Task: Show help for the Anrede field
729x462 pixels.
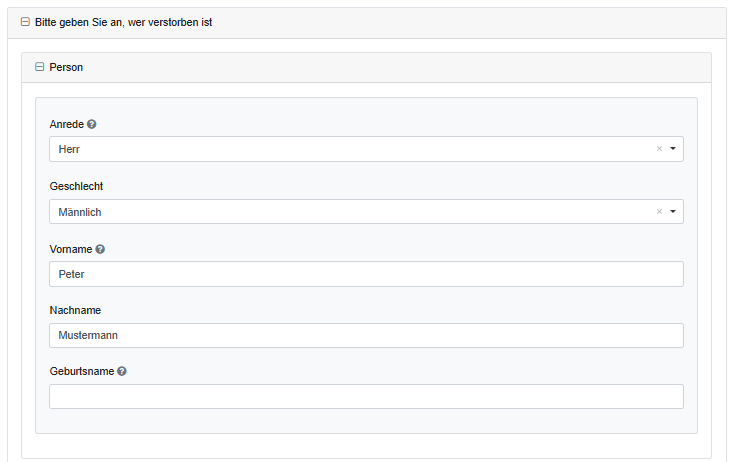Action: pos(92,124)
